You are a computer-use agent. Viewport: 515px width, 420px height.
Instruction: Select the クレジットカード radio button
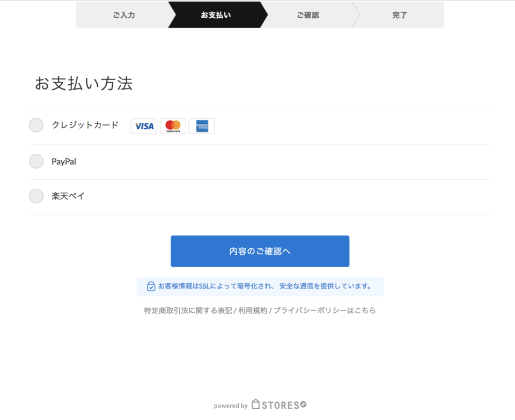click(36, 125)
